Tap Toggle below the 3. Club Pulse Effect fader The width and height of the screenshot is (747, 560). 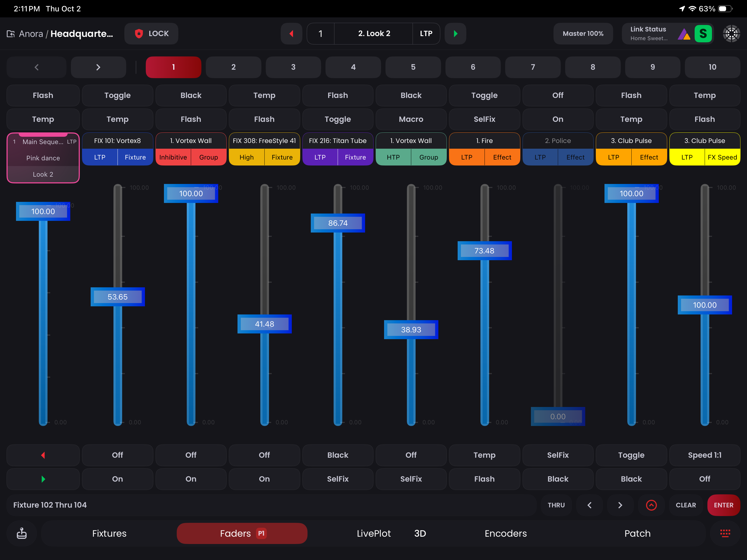[x=631, y=455]
